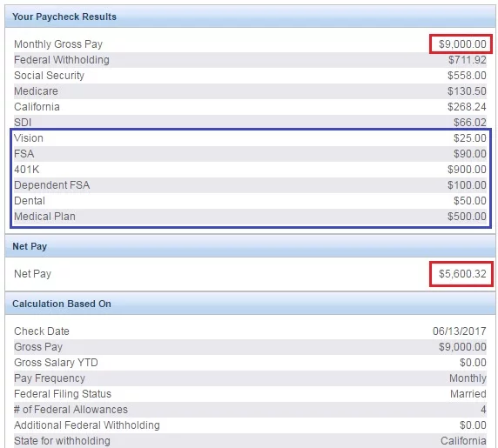This screenshot has width=498, height=448.
Task: Click the Net Pay section header
Action: (30, 246)
